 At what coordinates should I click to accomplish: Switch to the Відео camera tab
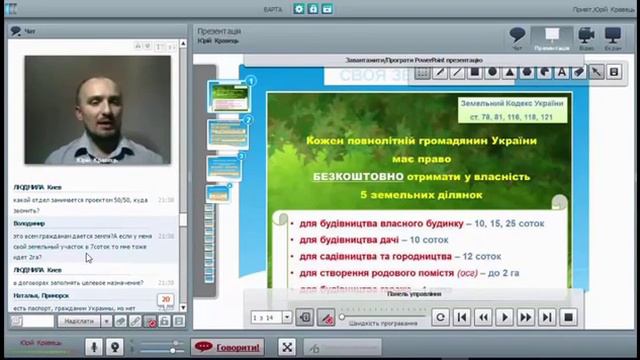point(587,39)
